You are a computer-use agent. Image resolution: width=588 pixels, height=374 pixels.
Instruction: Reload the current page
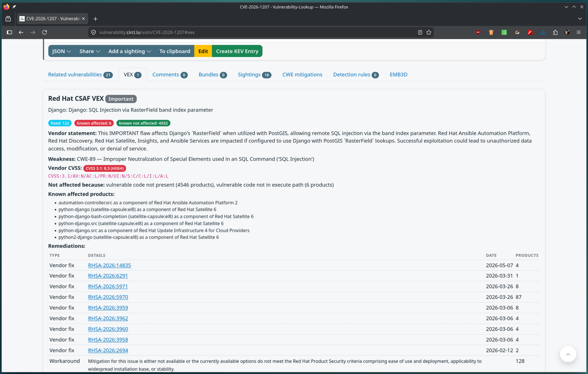44,32
